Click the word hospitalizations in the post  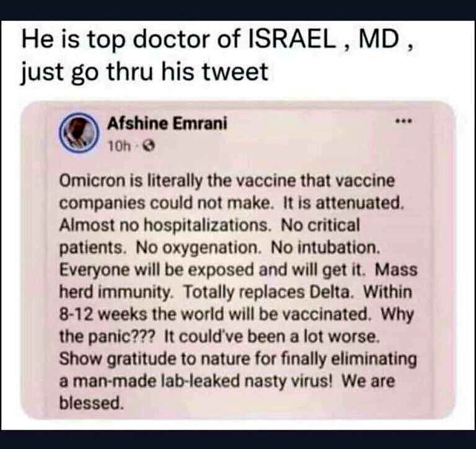coord(206,226)
